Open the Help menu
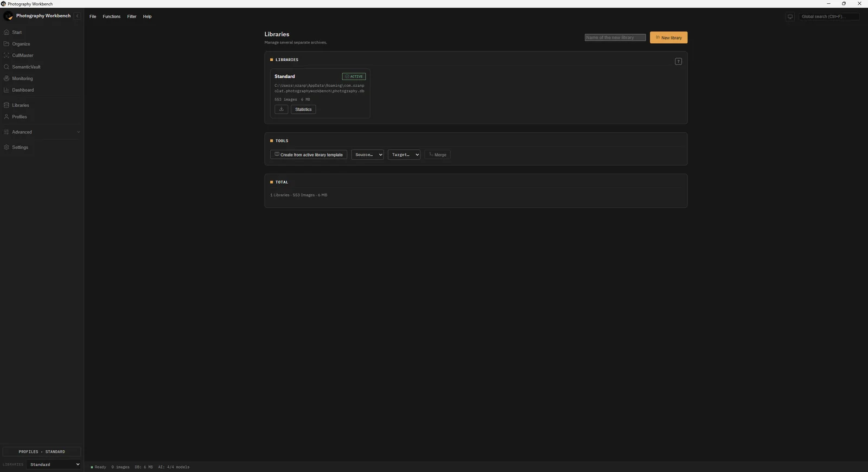Viewport: 868px width, 472px height. tap(147, 17)
